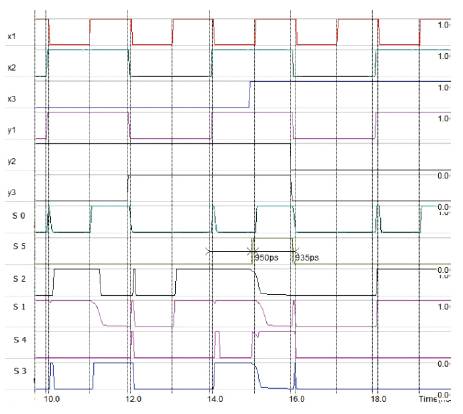
Task: Click the 12.0 time axis tick
Action: pyautogui.click(x=134, y=399)
